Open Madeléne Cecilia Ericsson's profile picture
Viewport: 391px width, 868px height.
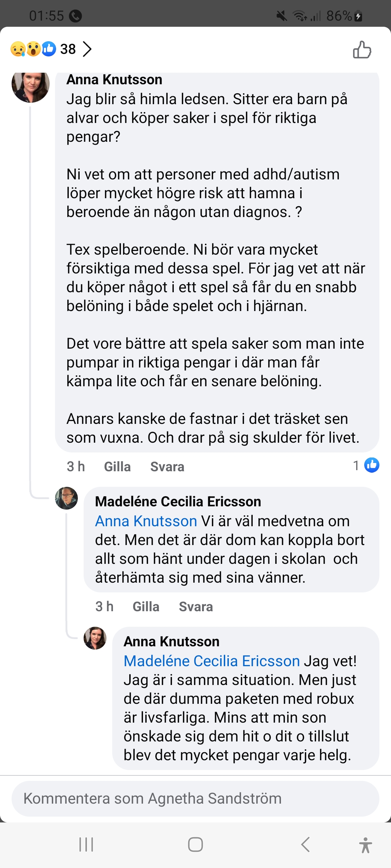coord(66,498)
